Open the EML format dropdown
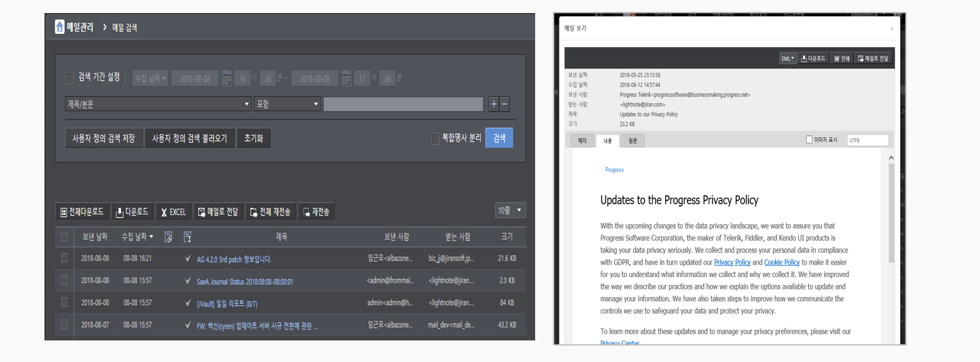This screenshot has height=362, width=980. 788,58
